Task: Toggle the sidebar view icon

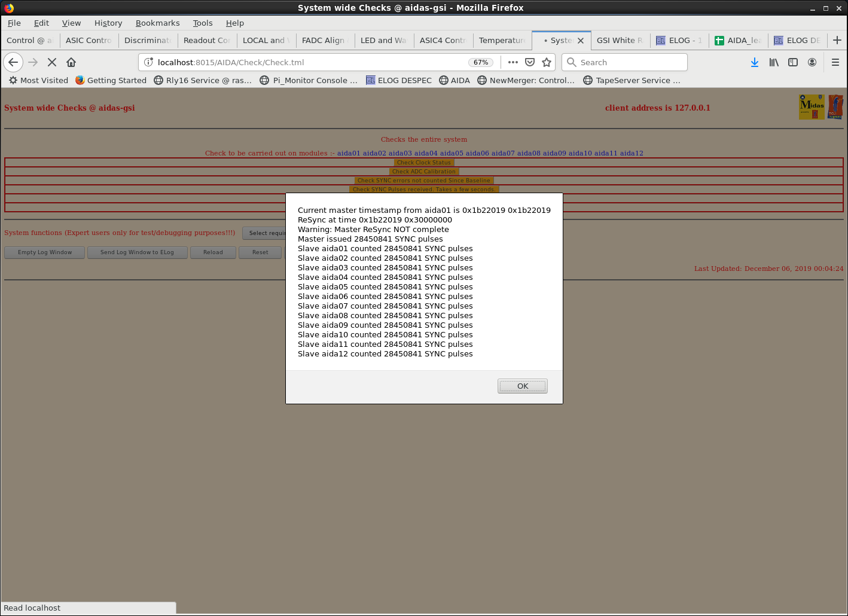Action: tap(793, 62)
